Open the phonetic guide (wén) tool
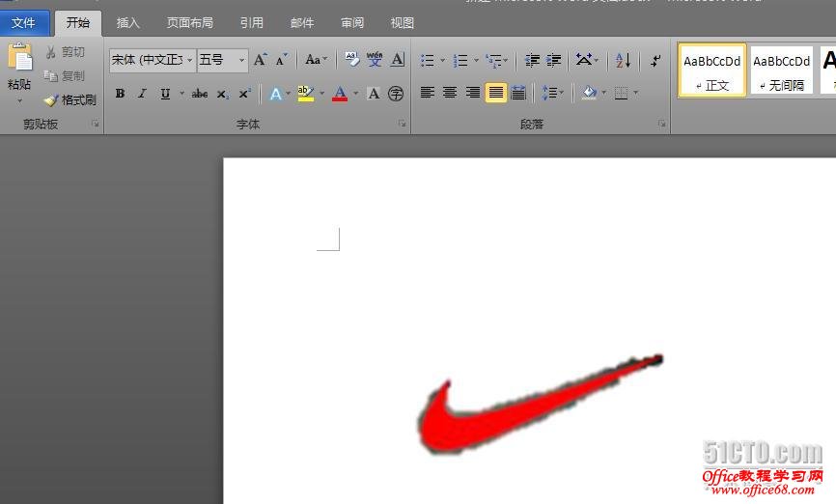This screenshot has width=836, height=504. click(375, 59)
